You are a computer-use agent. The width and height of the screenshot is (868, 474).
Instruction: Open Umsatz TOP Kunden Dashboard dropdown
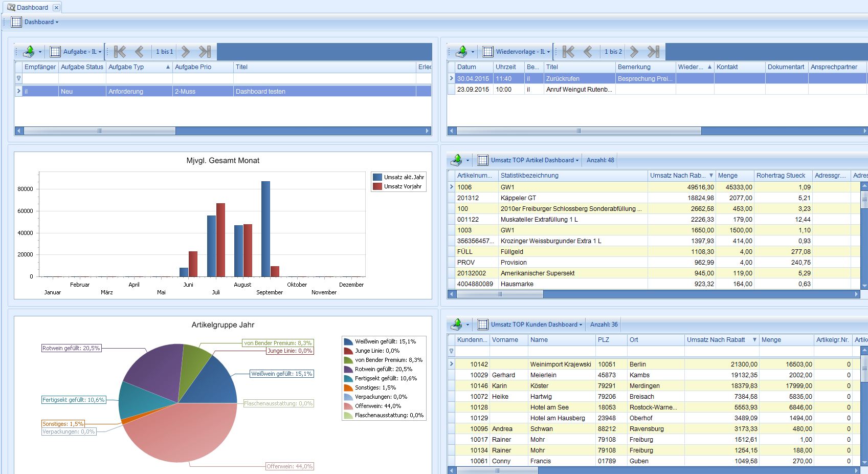pos(536,325)
